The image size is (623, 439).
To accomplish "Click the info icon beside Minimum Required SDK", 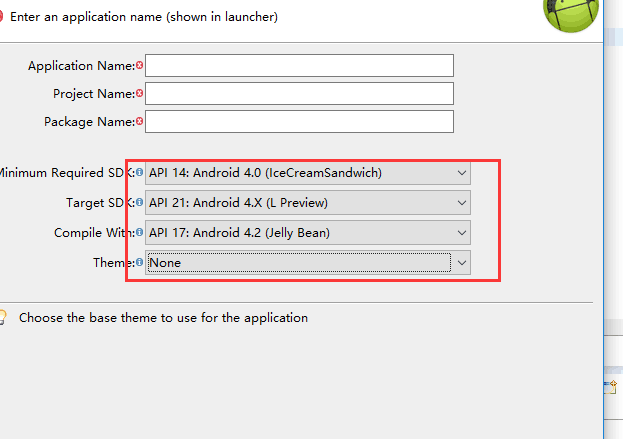I will pyautogui.click(x=139, y=172).
